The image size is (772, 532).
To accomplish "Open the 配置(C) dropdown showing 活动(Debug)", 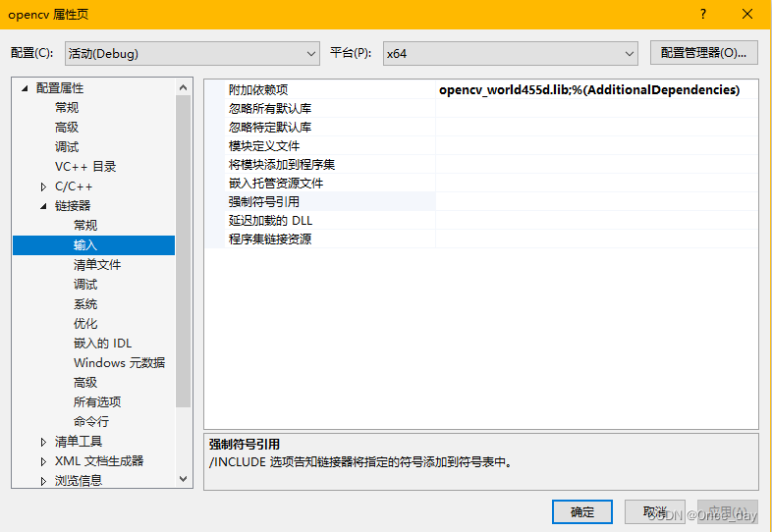I will [x=192, y=53].
